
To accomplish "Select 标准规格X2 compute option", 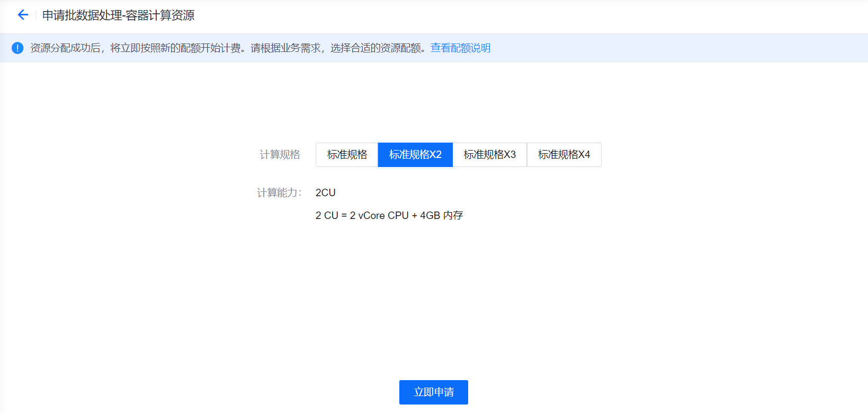I will 415,155.
